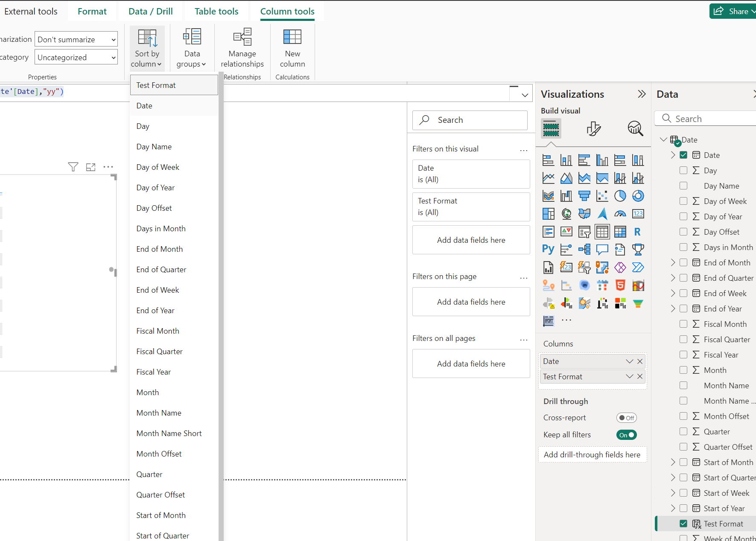This screenshot has width=756, height=541.
Task: Click the Data pane Search field
Action: click(x=706, y=119)
